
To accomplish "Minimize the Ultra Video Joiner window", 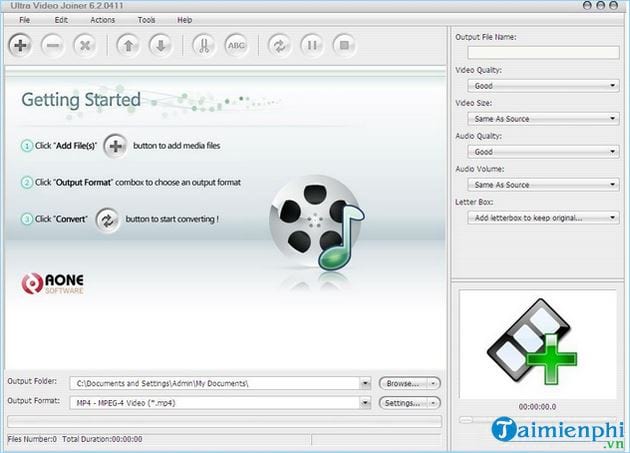I will tap(587, 5).
